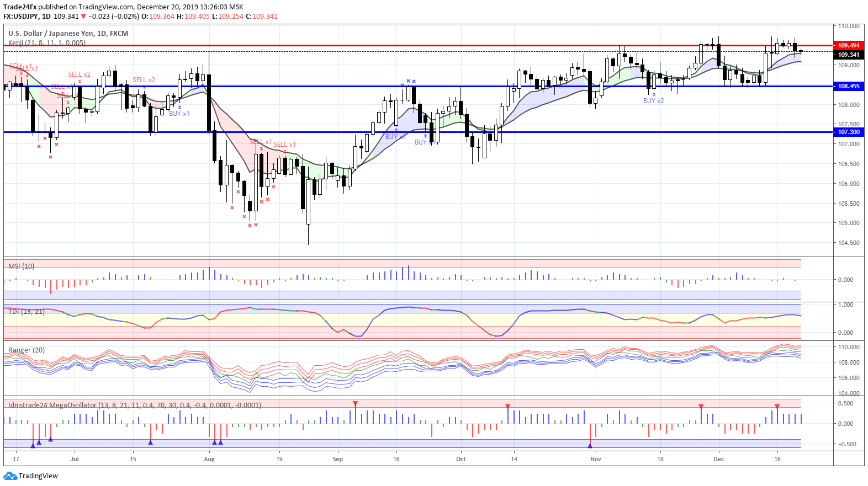Click the Aug label on the time axis
The image size is (868, 486).
tap(209, 459)
